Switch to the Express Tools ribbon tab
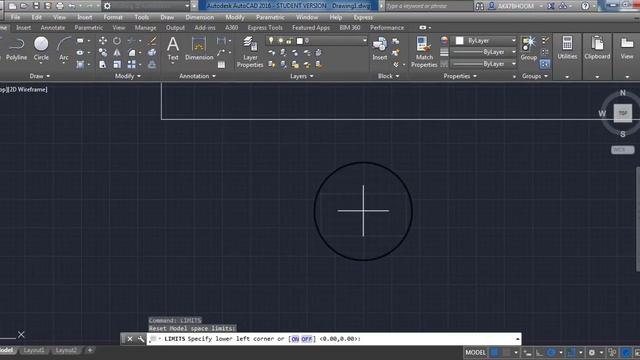The width and height of the screenshot is (640, 360). coord(265,28)
